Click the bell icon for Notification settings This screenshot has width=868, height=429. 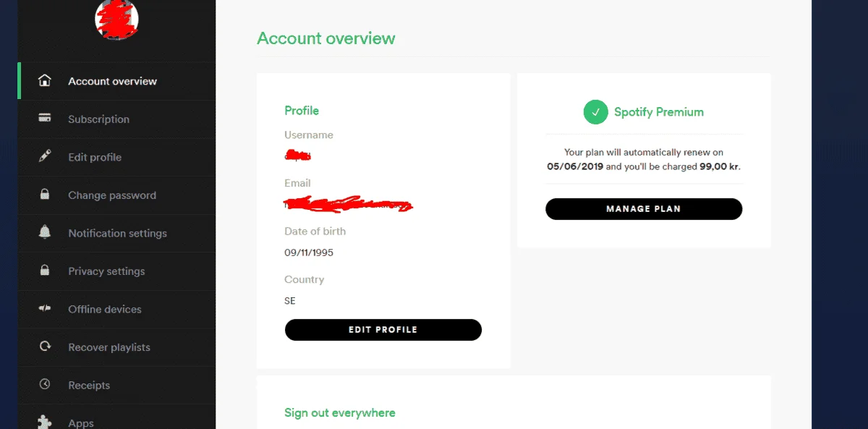tap(45, 232)
